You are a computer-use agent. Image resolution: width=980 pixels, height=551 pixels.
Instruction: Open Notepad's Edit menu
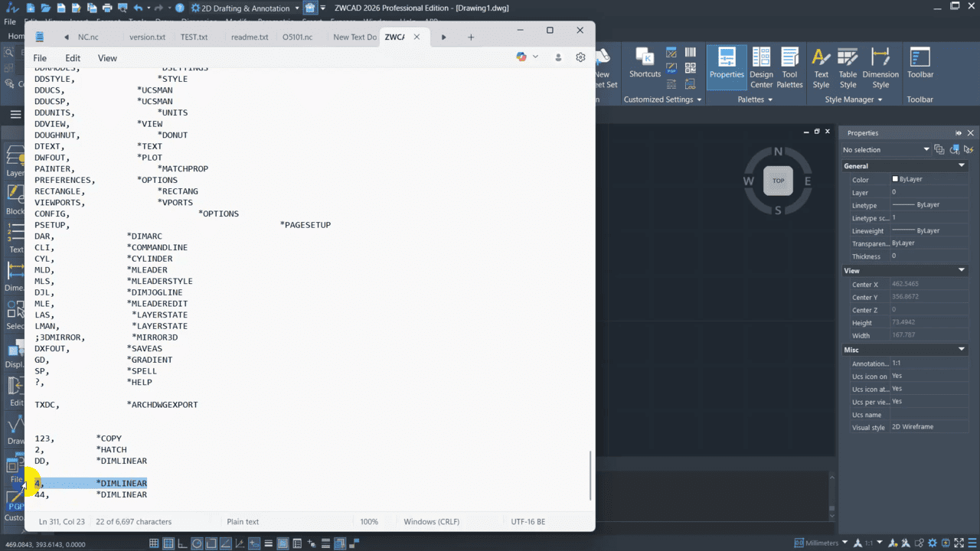point(73,58)
